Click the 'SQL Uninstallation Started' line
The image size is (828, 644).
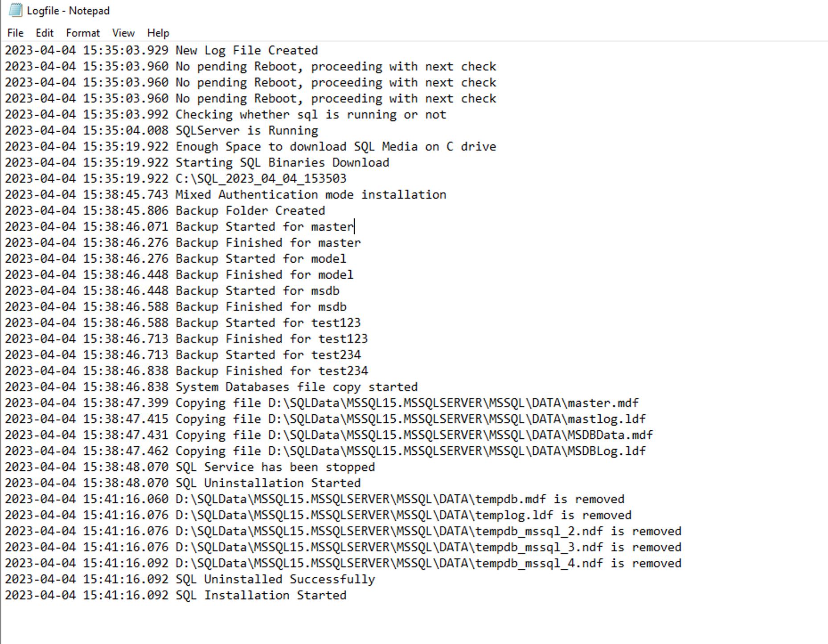(267, 483)
